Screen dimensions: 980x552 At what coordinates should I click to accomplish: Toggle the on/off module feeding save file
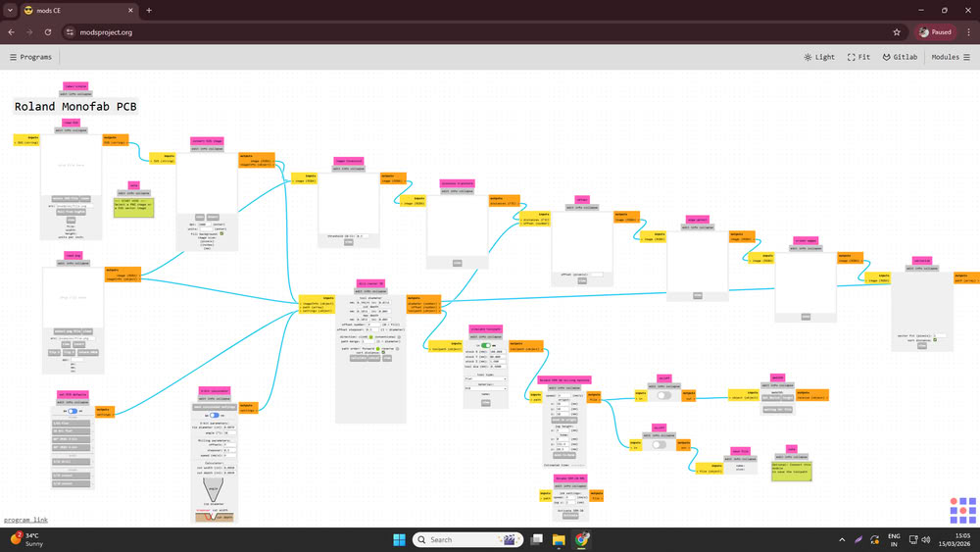pos(659,445)
